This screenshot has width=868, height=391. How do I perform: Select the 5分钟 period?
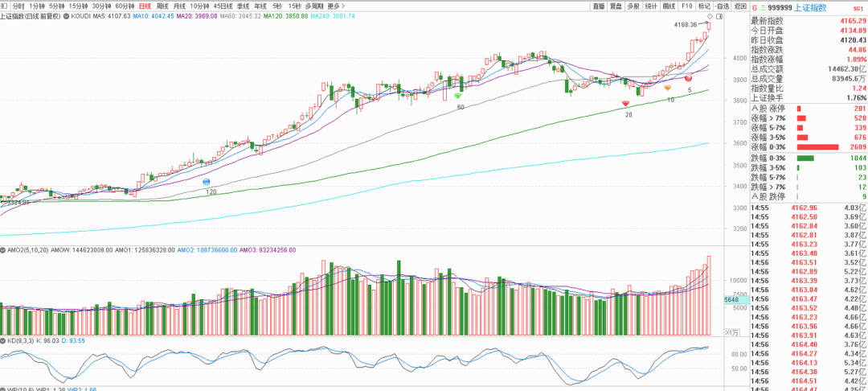click(56, 6)
